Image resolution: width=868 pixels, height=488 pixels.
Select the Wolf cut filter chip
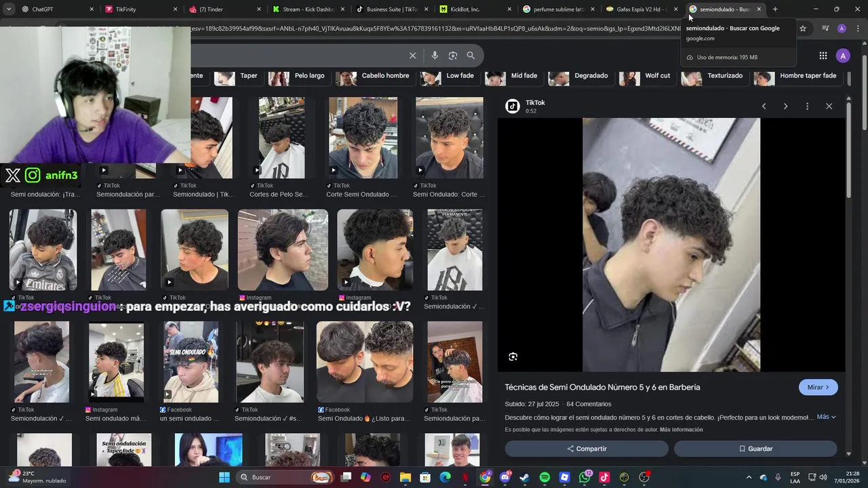pyautogui.click(x=646, y=76)
